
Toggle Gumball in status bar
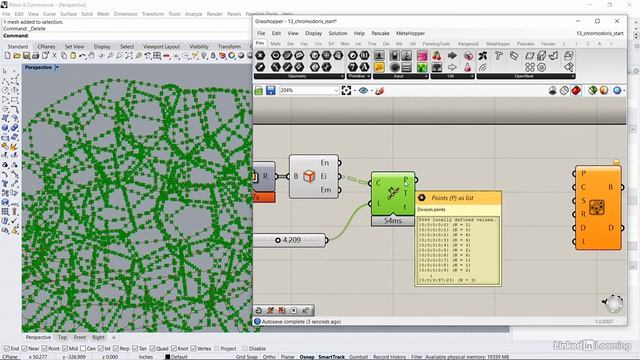pyautogui.click(x=358, y=357)
